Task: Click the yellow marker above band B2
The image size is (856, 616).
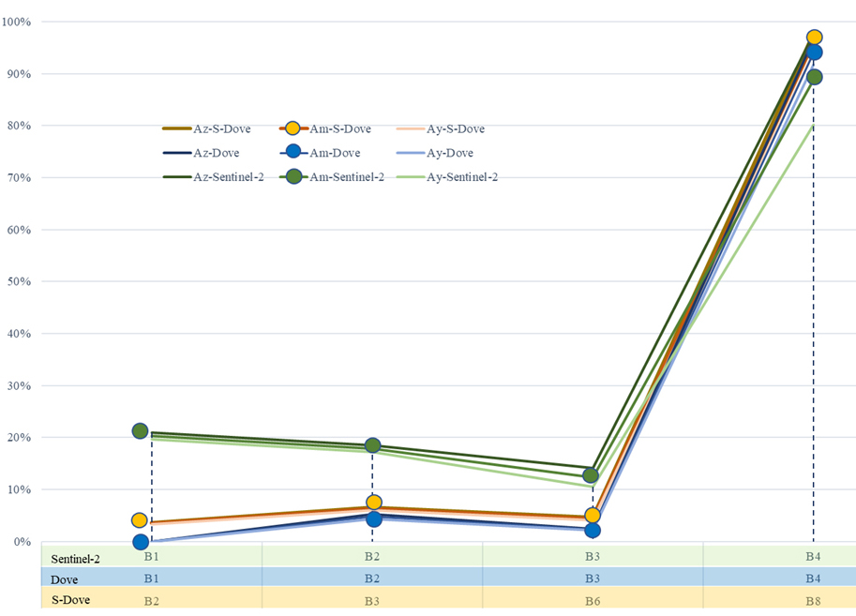Action: pos(373,503)
